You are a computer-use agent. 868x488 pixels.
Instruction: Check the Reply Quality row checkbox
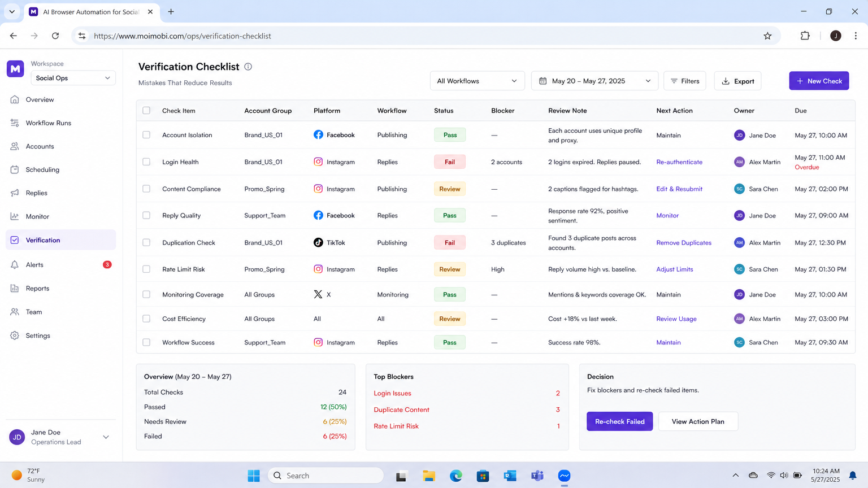(x=146, y=215)
